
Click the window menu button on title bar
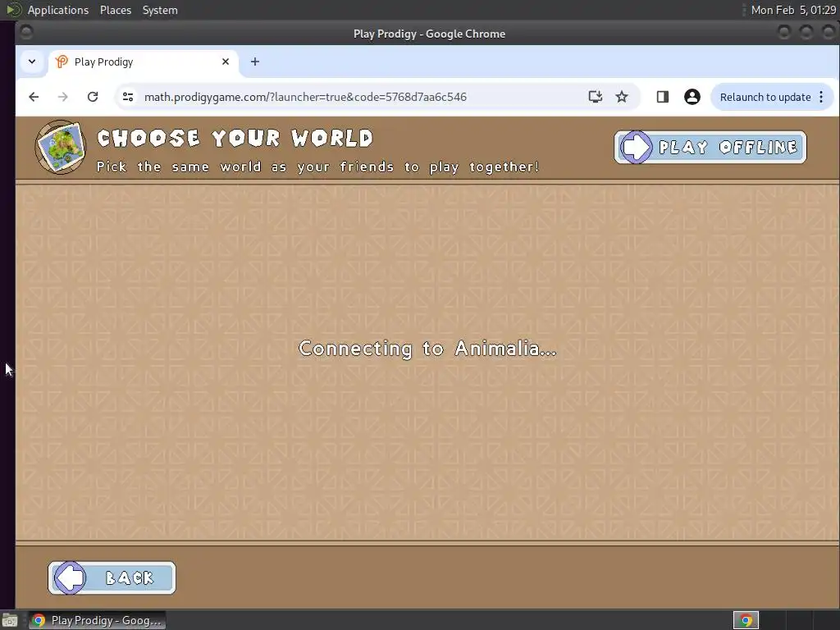26,33
